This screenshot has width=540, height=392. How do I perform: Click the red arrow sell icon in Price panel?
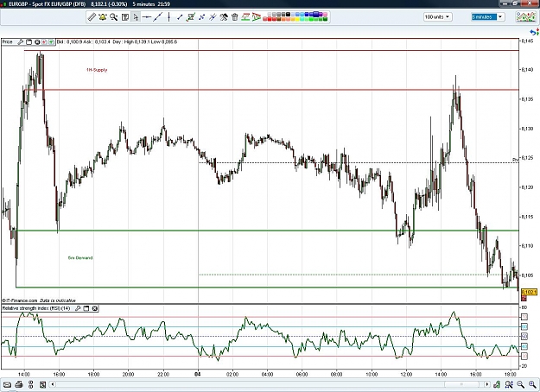(x=44, y=42)
